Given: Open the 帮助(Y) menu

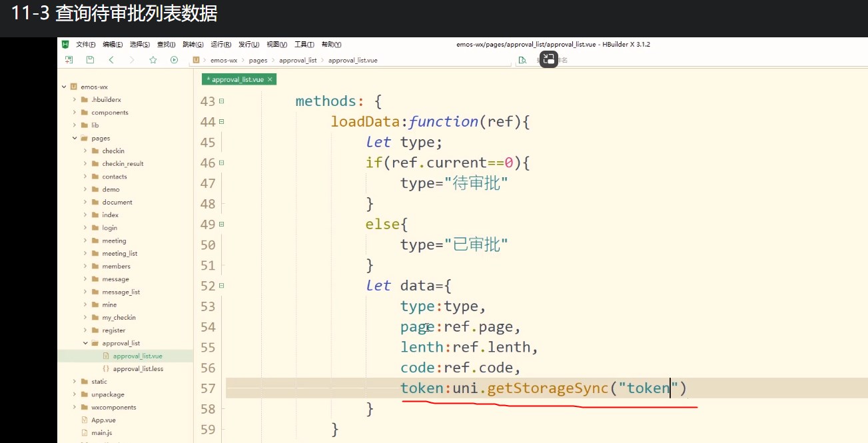Looking at the screenshot, I should [331, 45].
